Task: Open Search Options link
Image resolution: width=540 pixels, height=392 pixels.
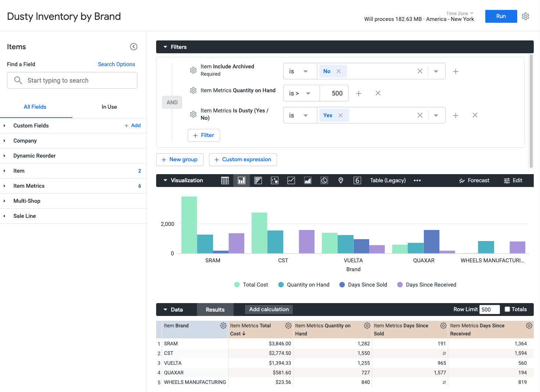Action: coord(116,64)
